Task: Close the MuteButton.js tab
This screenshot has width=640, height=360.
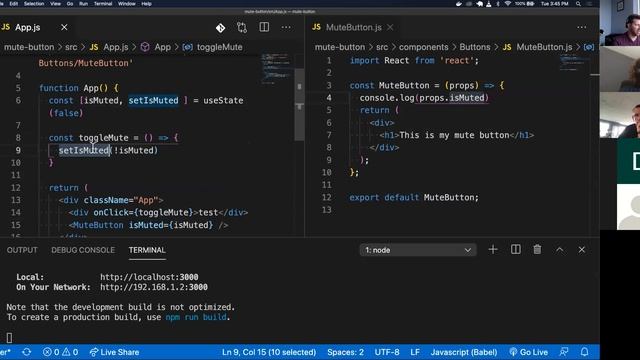Action: [390, 27]
